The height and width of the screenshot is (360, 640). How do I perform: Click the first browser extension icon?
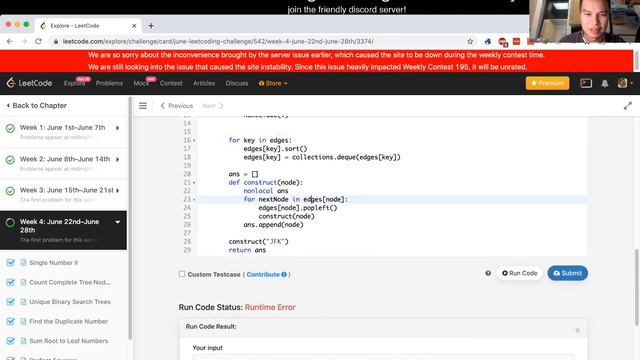click(x=488, y=41)
